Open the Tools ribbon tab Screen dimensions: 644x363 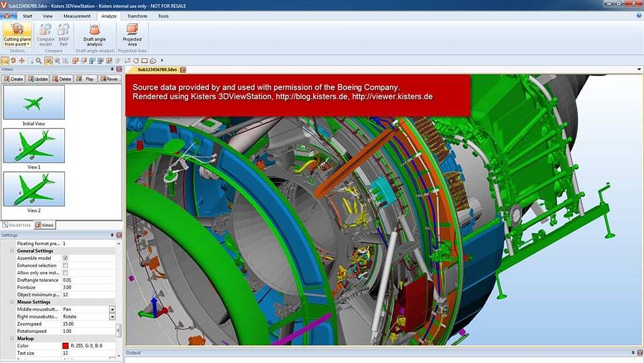tap(163, 16)
